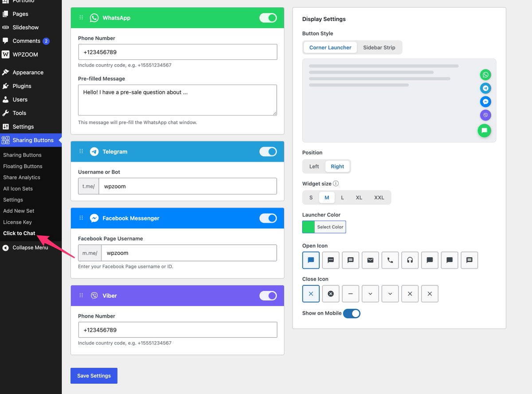
Task: Click the Appearance paintbrush icon
Action: [5, 72]
